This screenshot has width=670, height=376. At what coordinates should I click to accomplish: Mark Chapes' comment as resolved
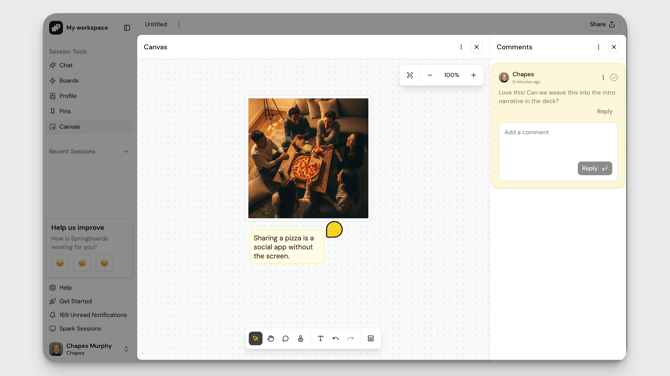point(614,77)
